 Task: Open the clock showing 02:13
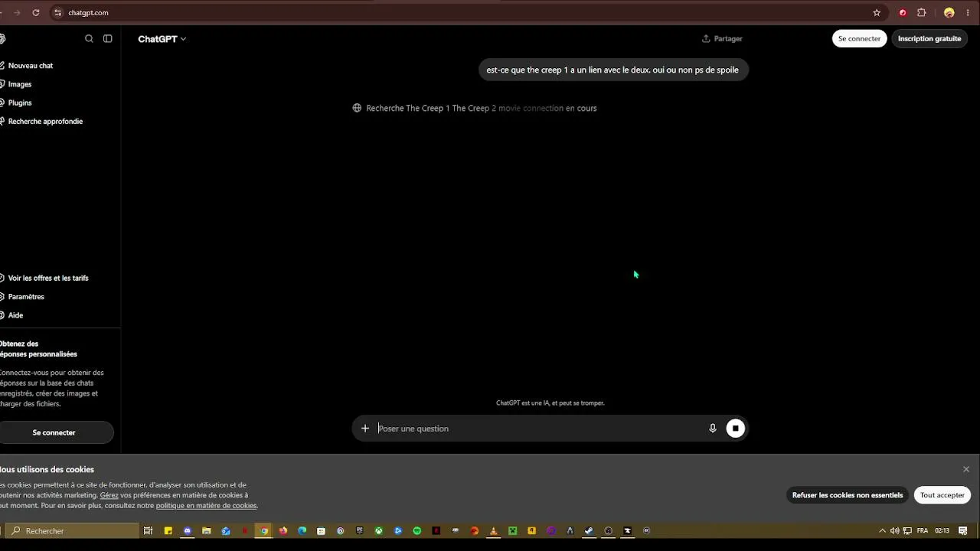(942, 530)
